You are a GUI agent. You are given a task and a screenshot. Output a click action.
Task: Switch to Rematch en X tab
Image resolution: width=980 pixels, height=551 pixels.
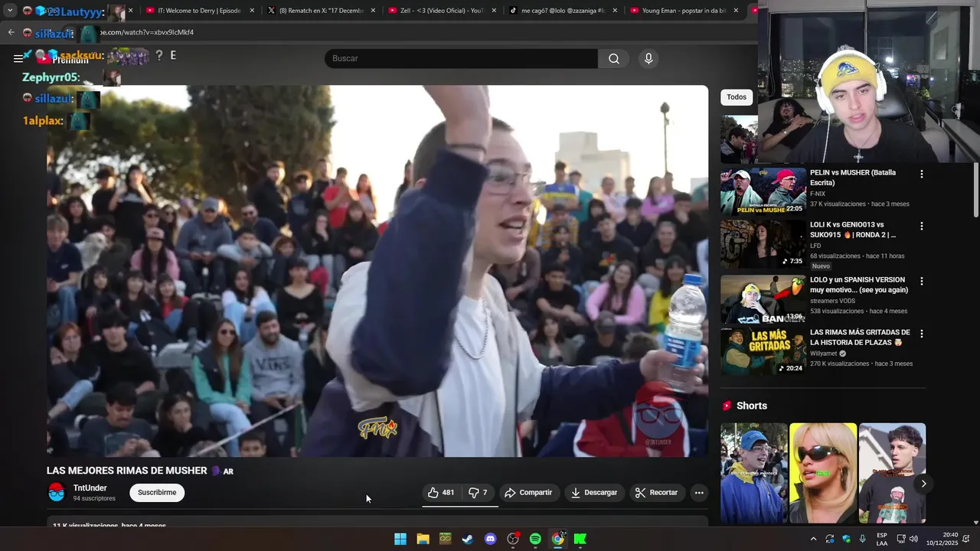[x=322, y=11]
